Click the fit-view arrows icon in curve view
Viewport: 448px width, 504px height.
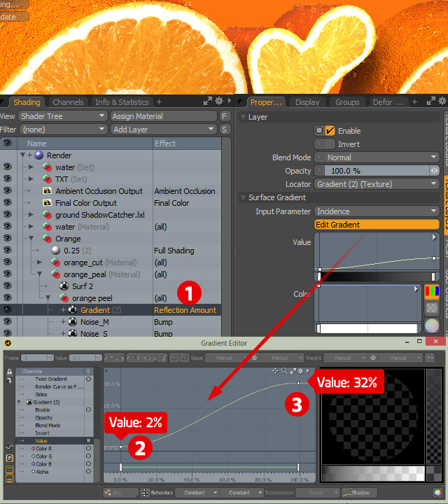[x=293, y=371]
